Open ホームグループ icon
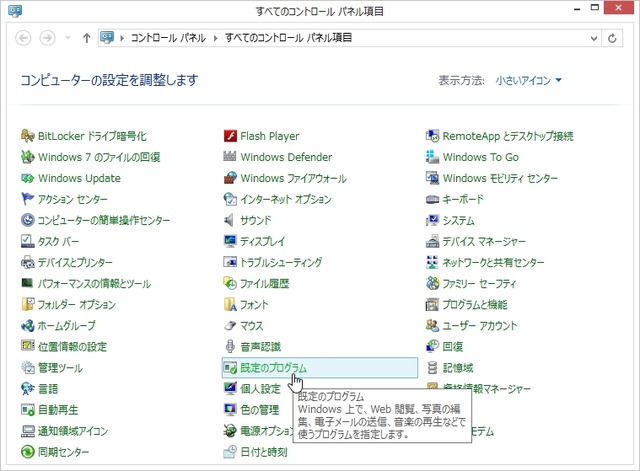The image size is (640, 471). tap(27, 326)
